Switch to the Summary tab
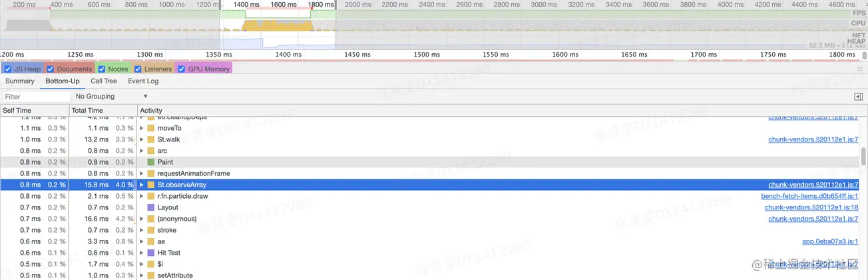868x280 pixels. coord(20,81)
